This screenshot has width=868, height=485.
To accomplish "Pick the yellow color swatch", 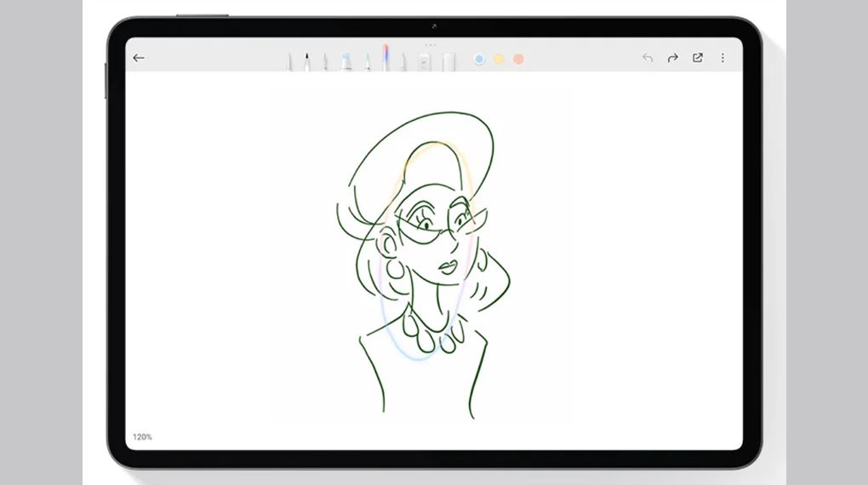I will coord(499,59).
